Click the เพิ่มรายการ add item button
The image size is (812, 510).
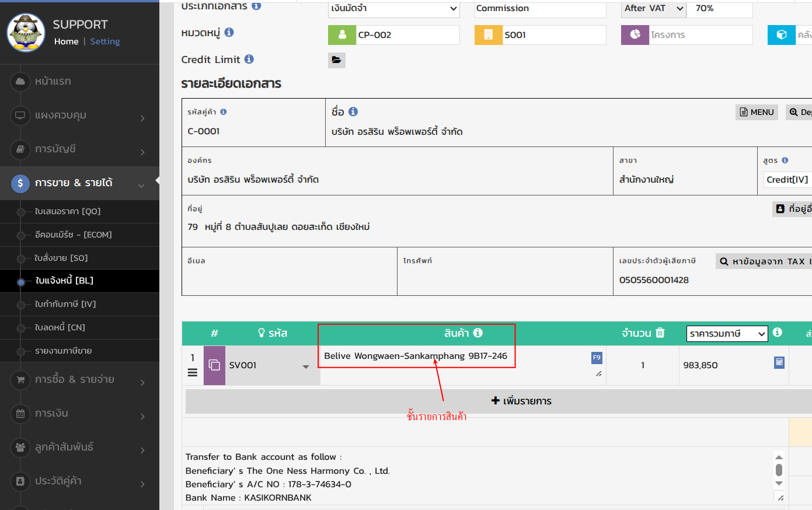point(521,401)
